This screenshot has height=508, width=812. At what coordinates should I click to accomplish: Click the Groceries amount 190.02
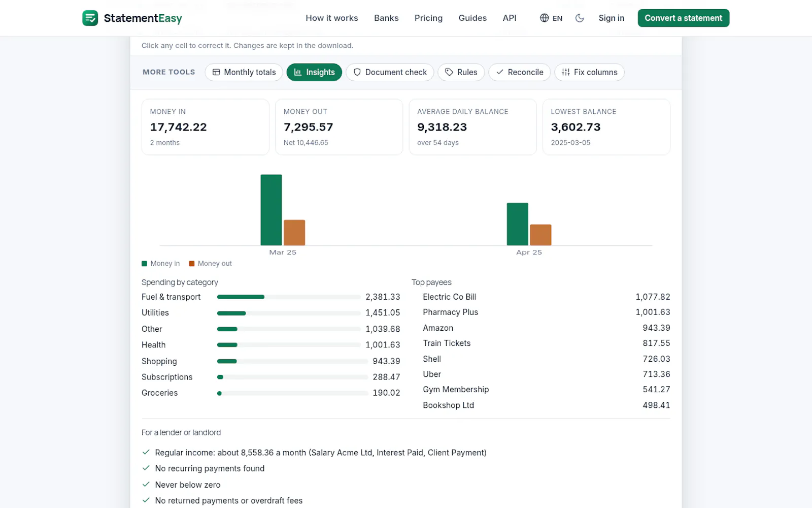[386, 393]
